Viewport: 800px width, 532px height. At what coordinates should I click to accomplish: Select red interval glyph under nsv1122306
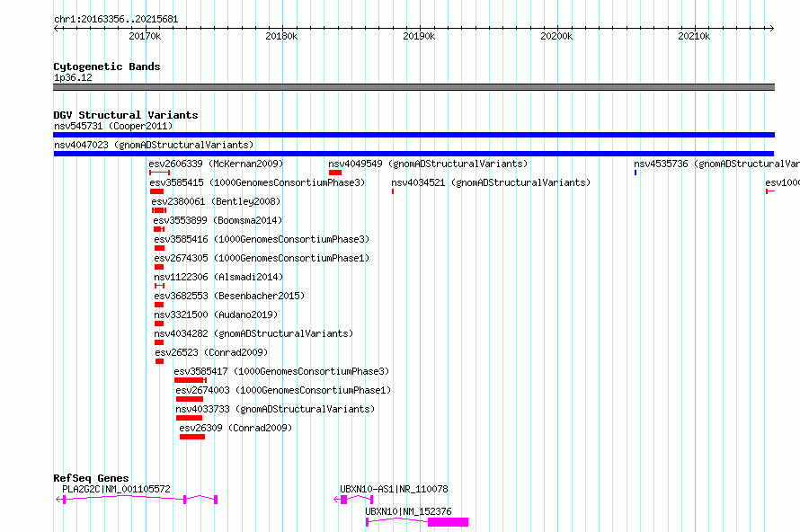click(x=159, y=286)
